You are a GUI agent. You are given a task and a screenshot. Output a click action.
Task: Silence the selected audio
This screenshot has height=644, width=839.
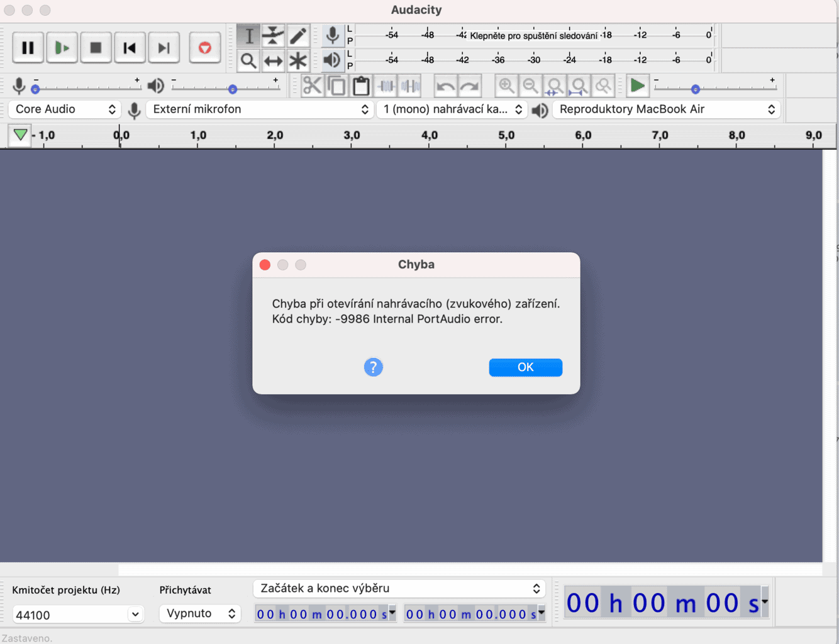(410, 86)
